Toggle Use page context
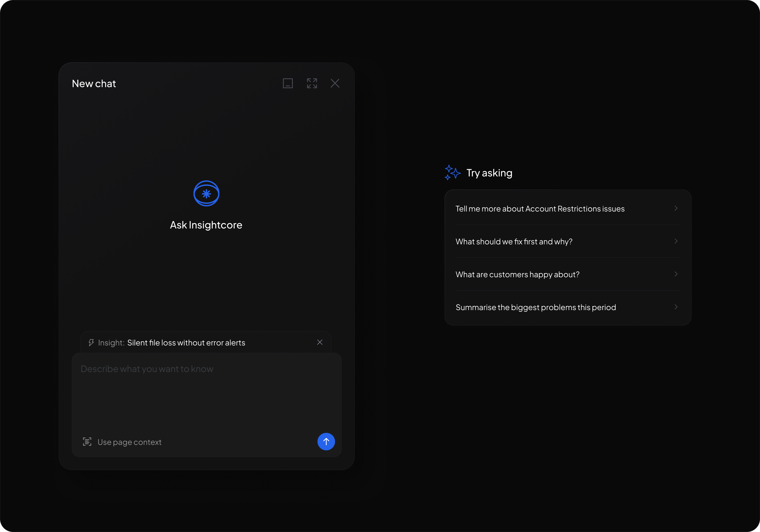This screenshot has height=532, width=760. coord(122,442)
